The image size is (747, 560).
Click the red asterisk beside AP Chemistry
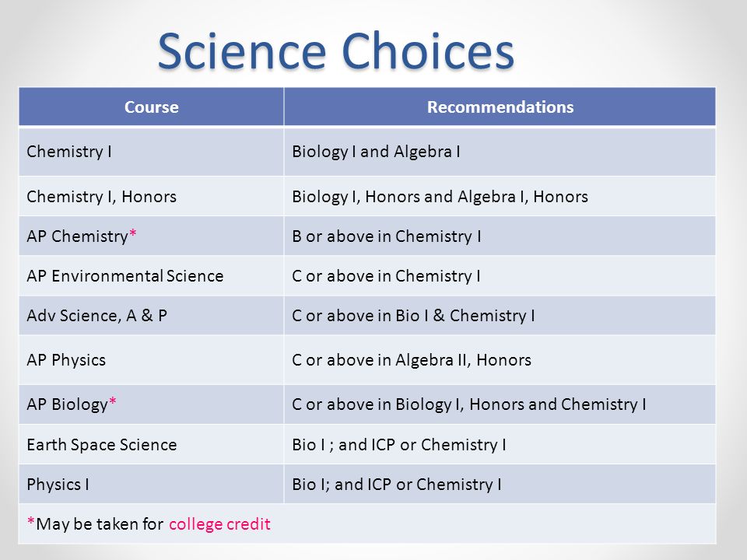pos(133,233)
